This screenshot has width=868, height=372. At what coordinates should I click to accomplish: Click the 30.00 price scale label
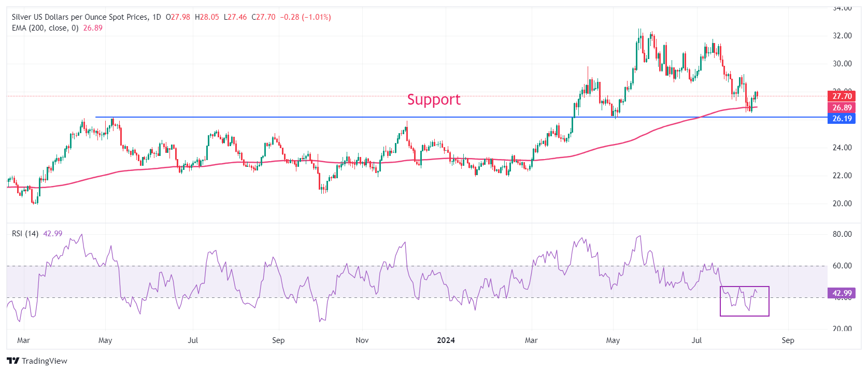pos(842,64)
